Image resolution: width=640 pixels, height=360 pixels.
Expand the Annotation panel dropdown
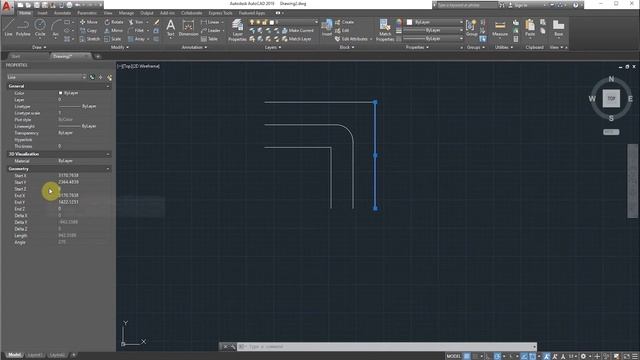point(194,47)
